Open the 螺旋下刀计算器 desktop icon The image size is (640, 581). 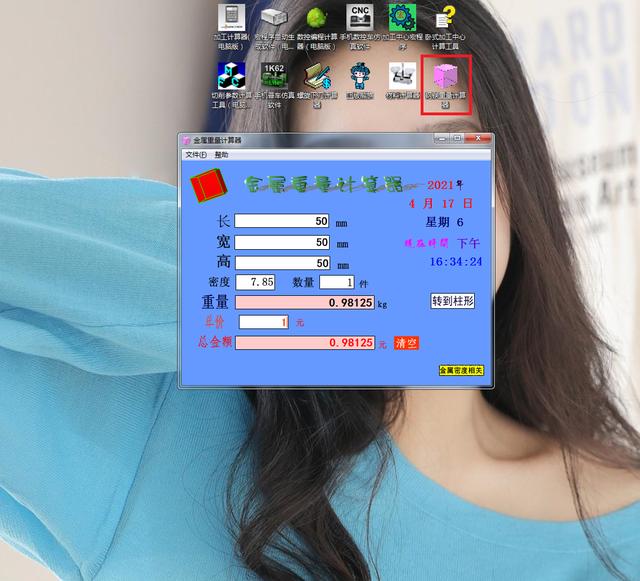pos(317,76)
